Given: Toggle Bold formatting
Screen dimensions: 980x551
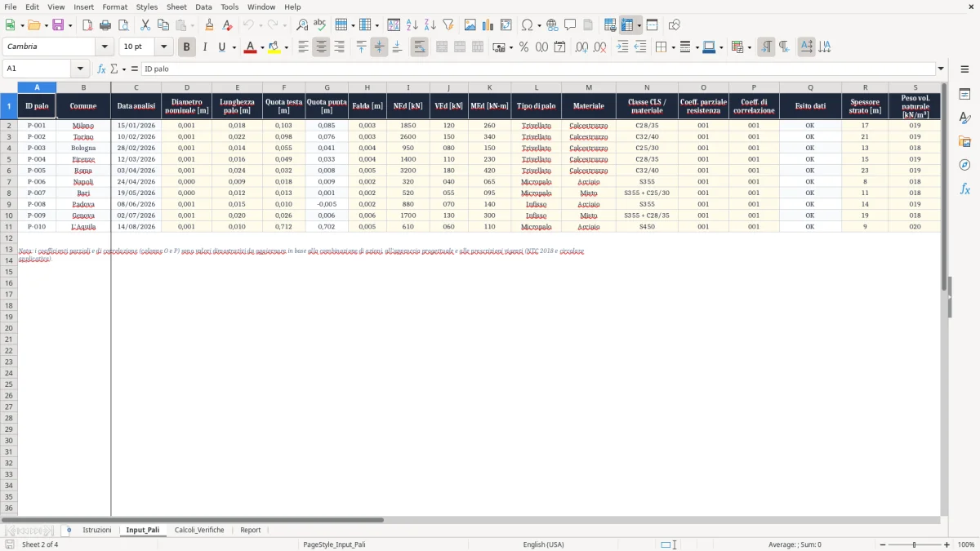Looking at the screenshot, I should pos(187,47).
